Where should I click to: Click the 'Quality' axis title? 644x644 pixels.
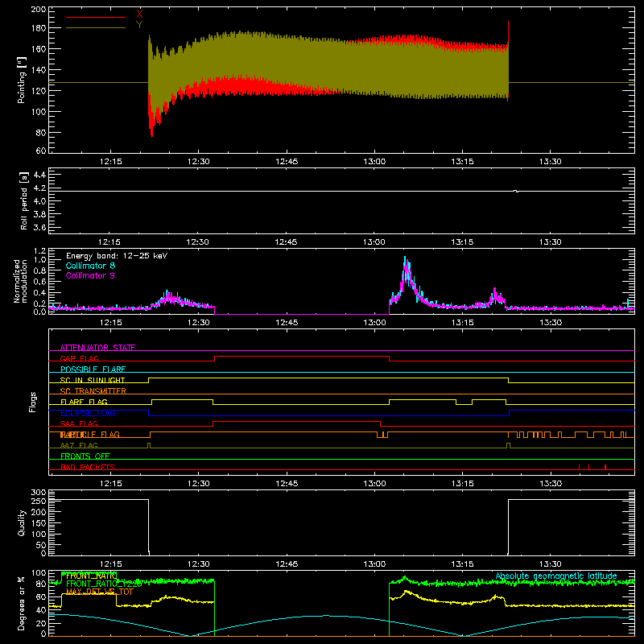[x=22, y=522]
